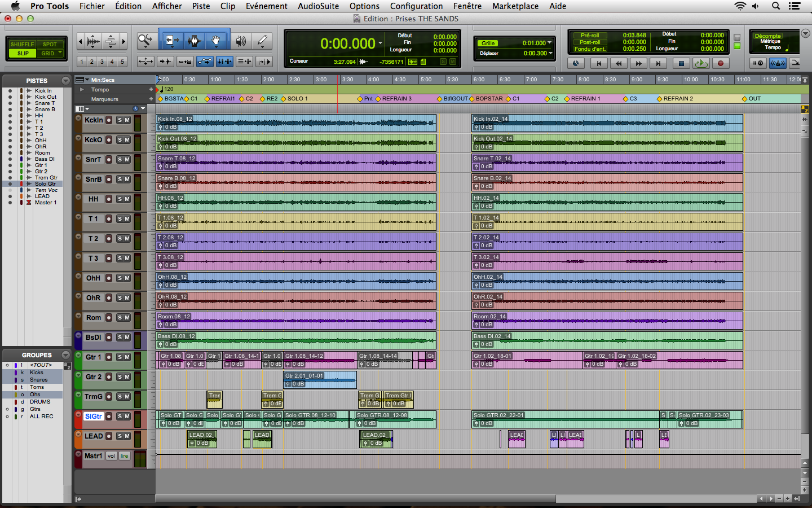The image size is (812, 508).
Task: Open the Piste menu
Action: 201,6
